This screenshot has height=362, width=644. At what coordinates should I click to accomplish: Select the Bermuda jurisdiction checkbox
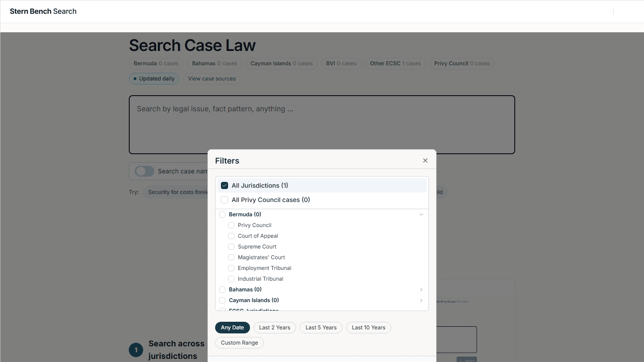(222, 214)
